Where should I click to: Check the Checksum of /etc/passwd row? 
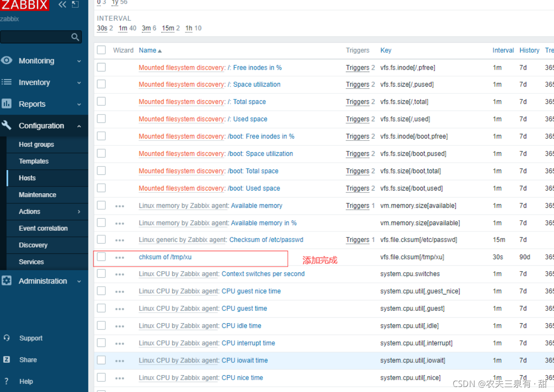[x=101, y=239]
